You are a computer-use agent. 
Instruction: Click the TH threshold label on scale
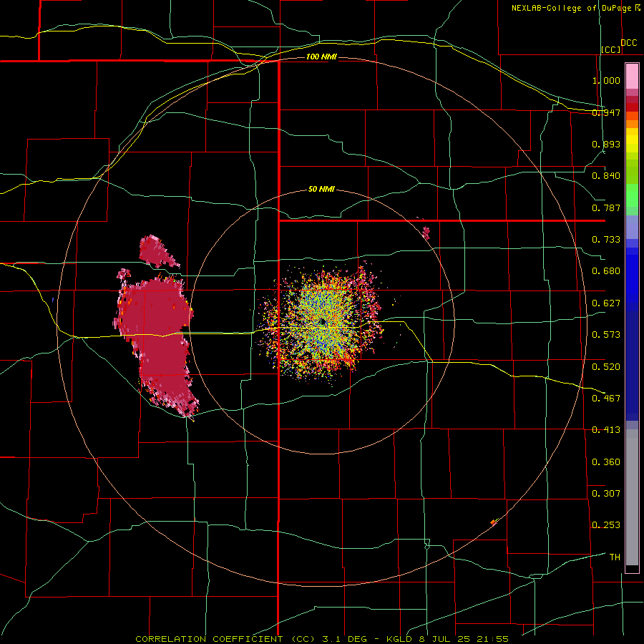[615, 557]
